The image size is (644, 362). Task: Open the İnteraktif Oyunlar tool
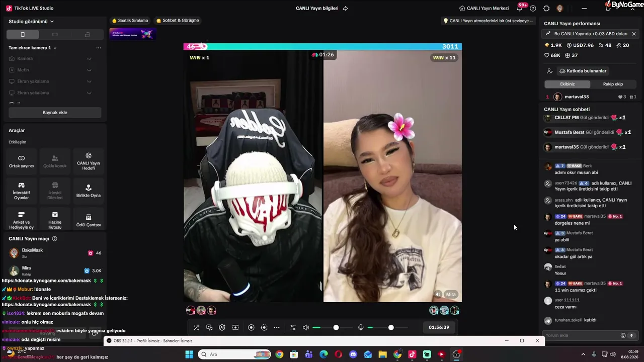click(21, 191)
